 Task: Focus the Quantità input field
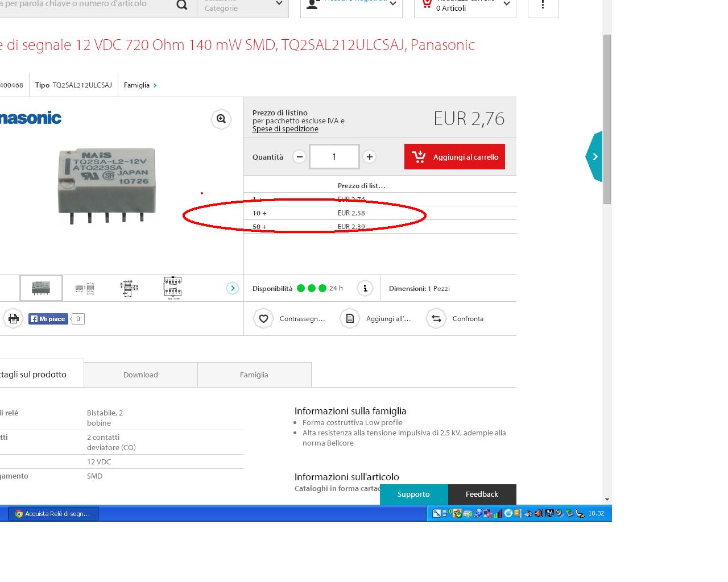[334, 157]
